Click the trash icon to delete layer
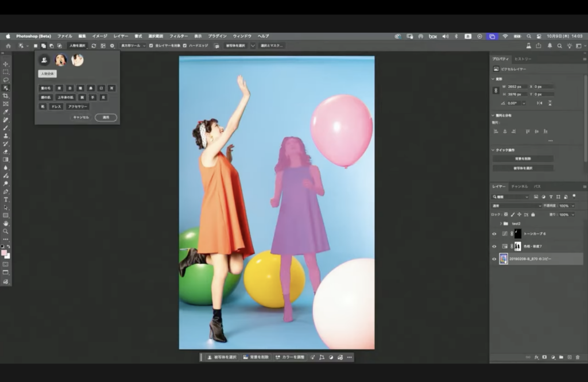Image resolution: width=588 pixels, height=382 pixels. 578,357
